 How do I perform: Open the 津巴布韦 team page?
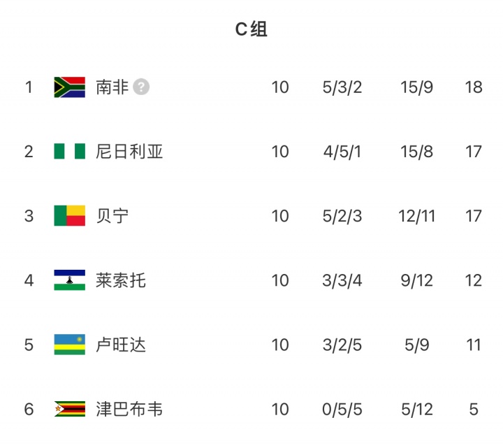point(129,409)
